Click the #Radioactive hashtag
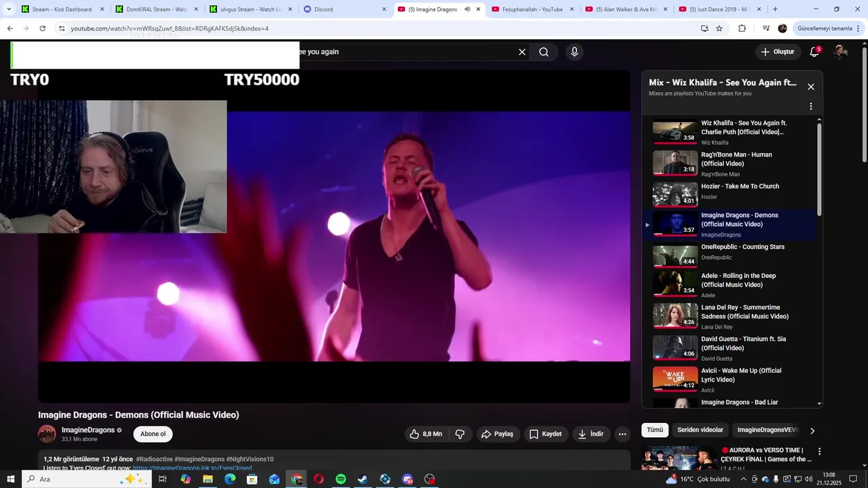The width and height of the screenshot is (868, 488). (x=154, y=459)
